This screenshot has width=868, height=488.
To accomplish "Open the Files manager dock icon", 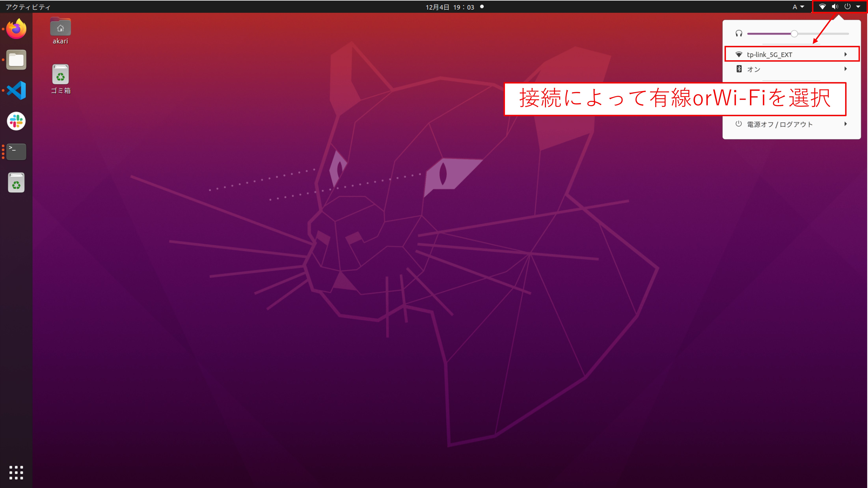I will pyautogui.click(x=16, y=60).
